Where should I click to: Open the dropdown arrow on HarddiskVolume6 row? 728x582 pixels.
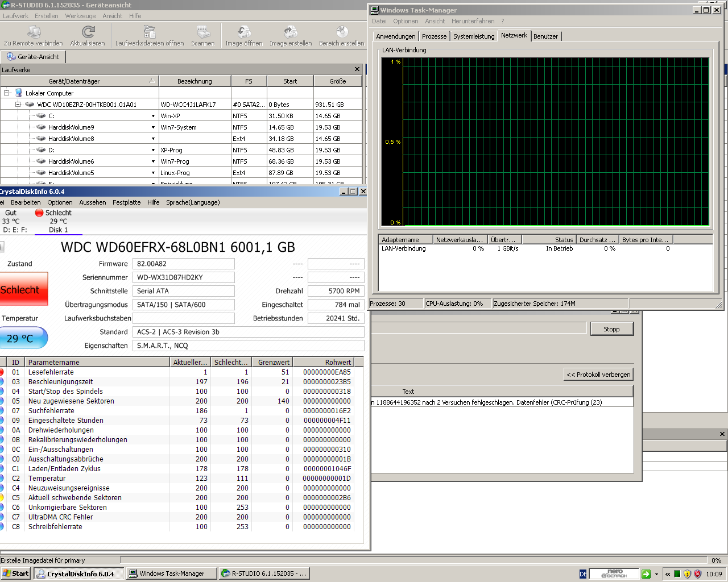coord(153,161)
